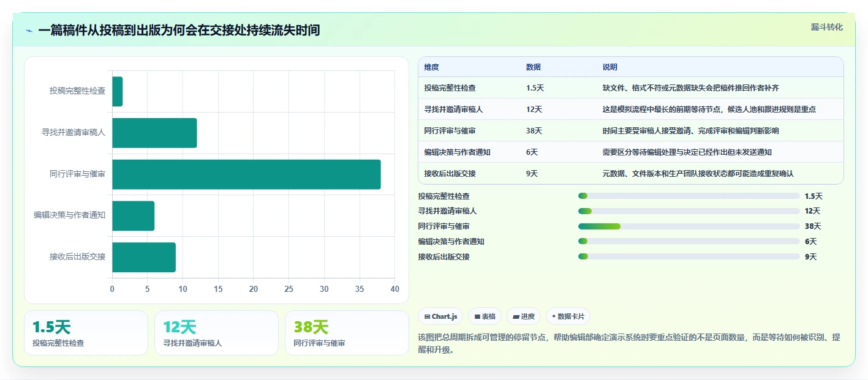Click the 寻找并邀请审稿人 bar in chart
The height and width of the screenshot is (380, 868).
(154, 133)
